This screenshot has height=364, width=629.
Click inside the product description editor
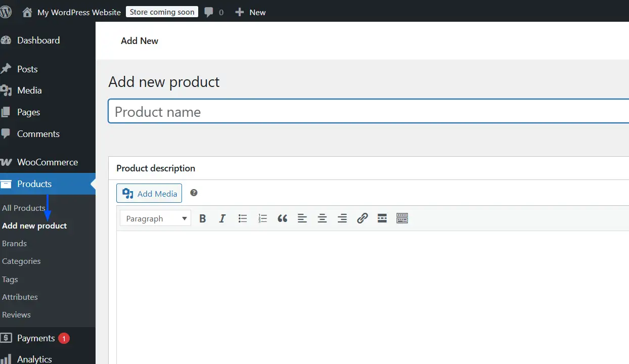pyautogui.click(x=373, y=297)
